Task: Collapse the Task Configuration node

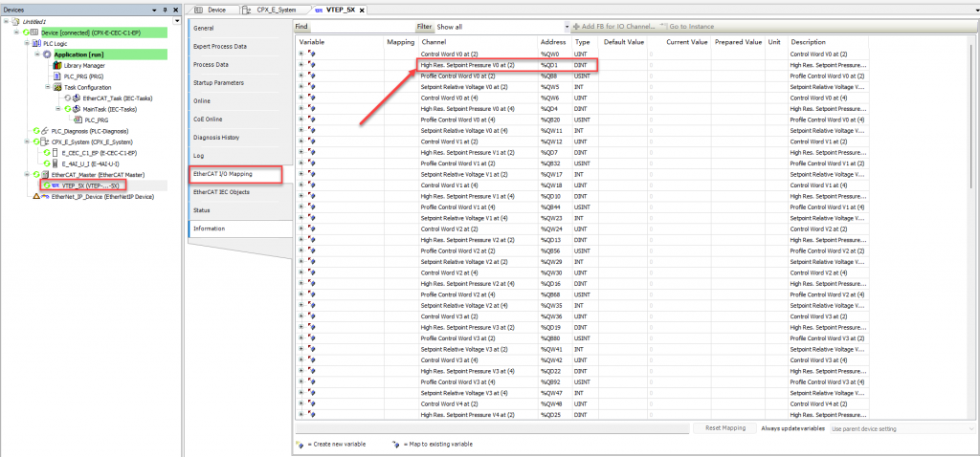Action: 48,87
